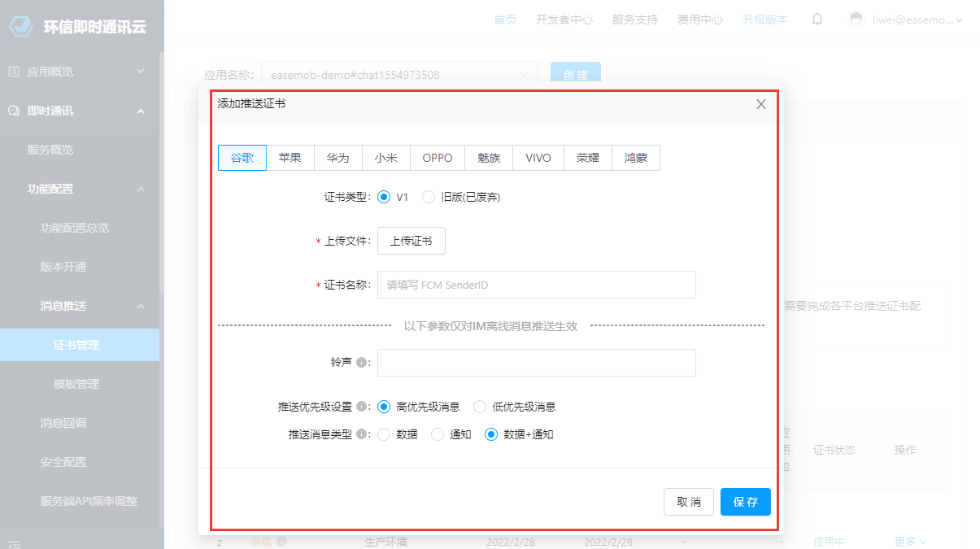Choose 低优先级消息 radio option
This screenshot has height=549, width=980.
[x=480, y=407]
